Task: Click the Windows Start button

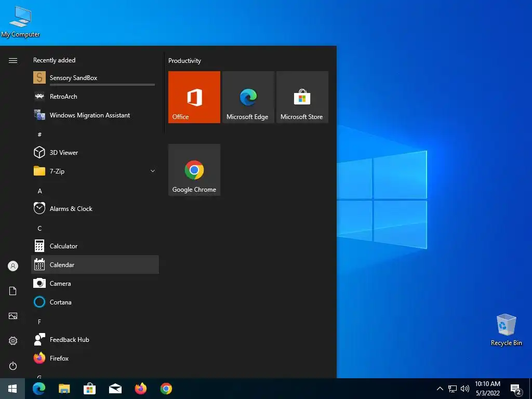Action: pos(12,389)
